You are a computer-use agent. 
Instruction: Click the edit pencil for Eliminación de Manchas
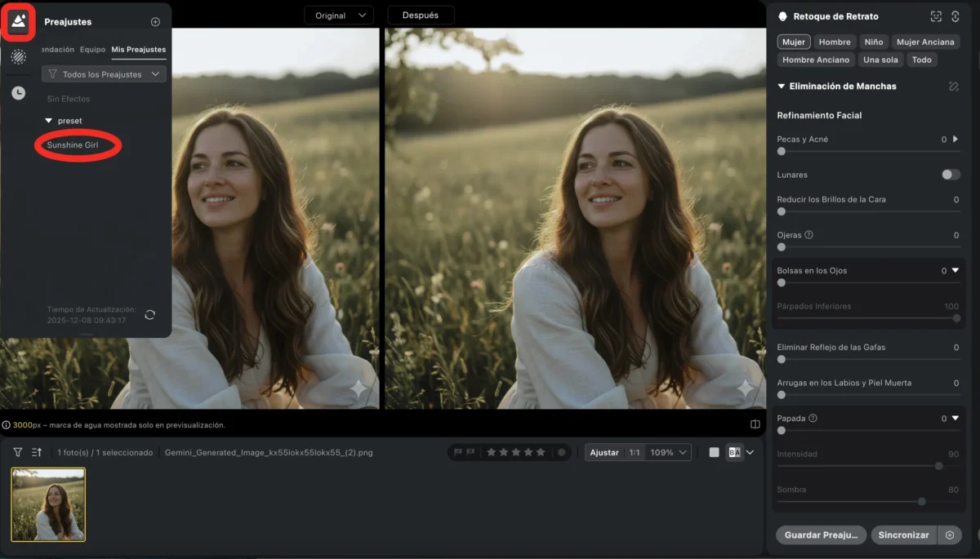[952, 85]
